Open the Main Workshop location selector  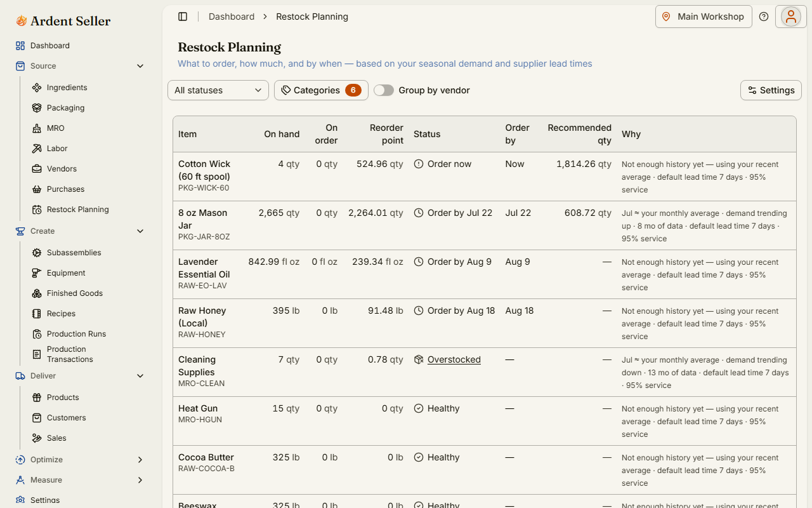click(704, 17)
